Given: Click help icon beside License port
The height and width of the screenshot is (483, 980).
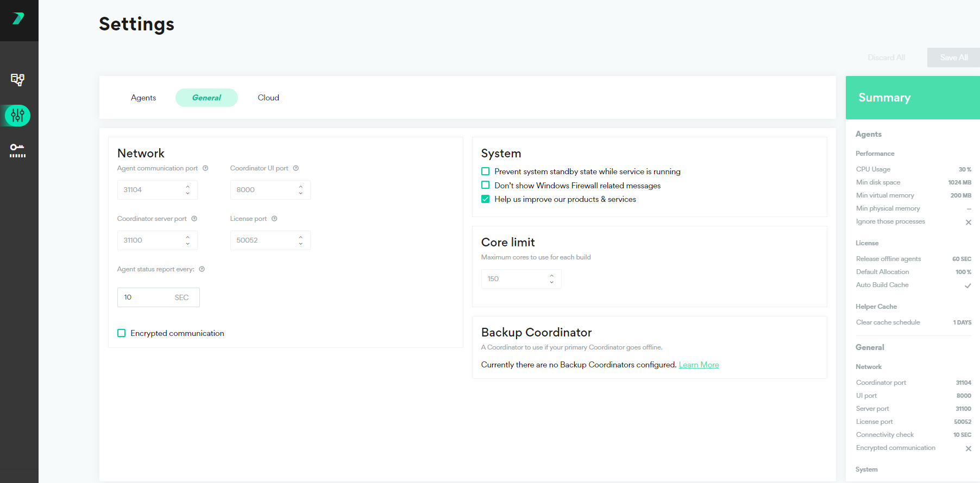Looking at the screenshot, I should point(274,219).
